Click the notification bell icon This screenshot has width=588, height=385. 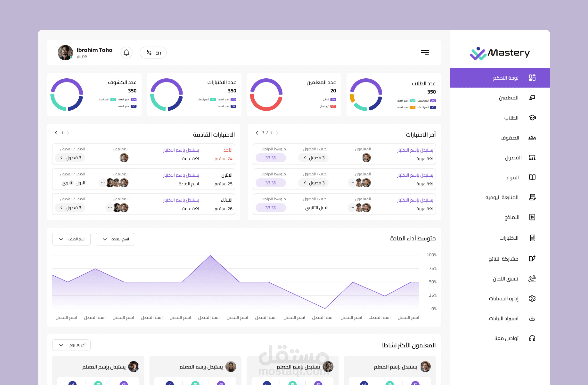tap(126, 53)
